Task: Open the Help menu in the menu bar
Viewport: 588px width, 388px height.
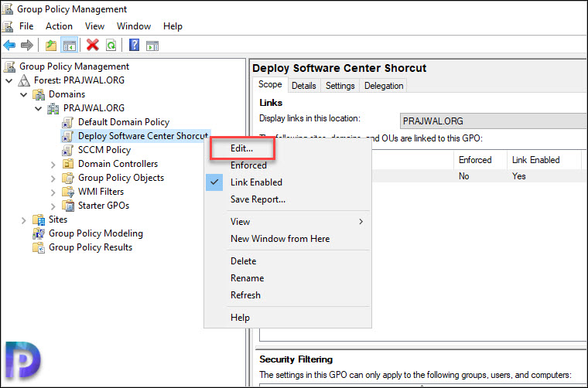Action: (173, 26)
